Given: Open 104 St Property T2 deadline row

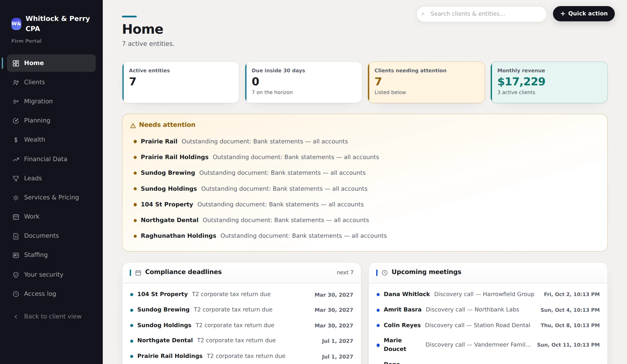Looking at the screenshot, I should 242,294.
